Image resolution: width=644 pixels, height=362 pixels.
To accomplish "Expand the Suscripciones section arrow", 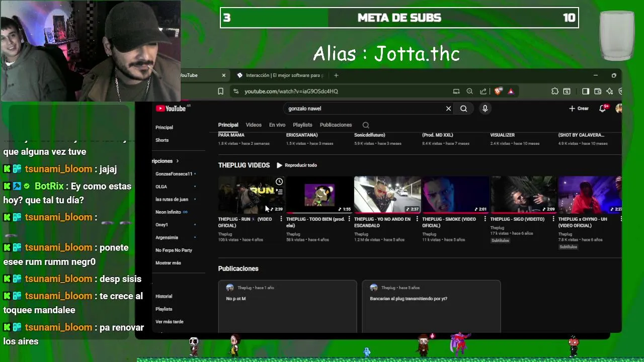I will click(x=177, y=161).
